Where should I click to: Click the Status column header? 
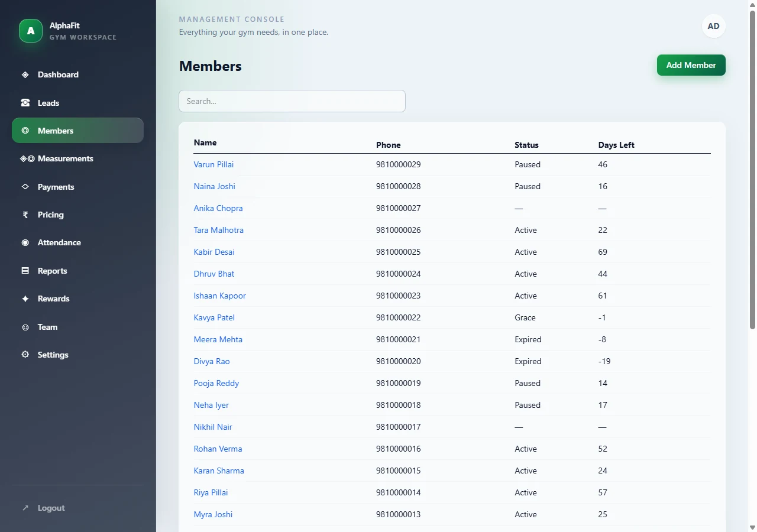[x=526, y=145]
